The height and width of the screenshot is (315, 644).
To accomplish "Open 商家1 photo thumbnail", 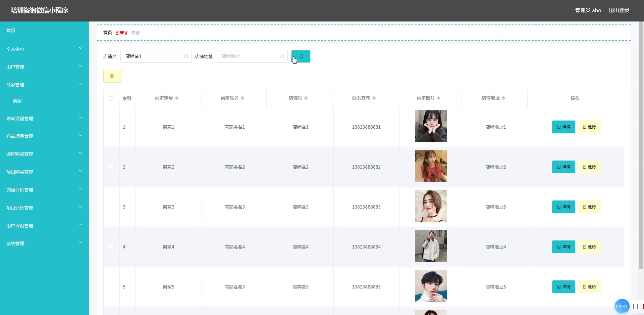I will click(x=431, y=126).
